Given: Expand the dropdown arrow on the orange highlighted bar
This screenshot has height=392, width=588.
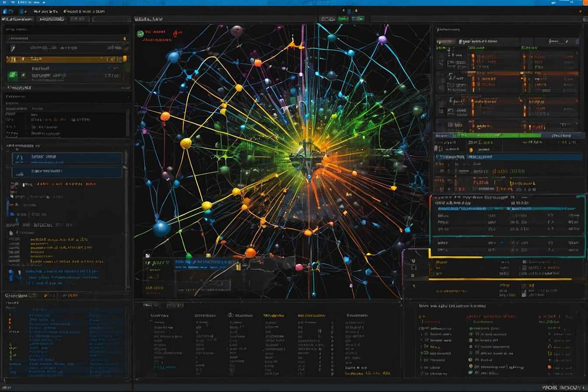Looking at the screenshot, I should click(124, 59).
